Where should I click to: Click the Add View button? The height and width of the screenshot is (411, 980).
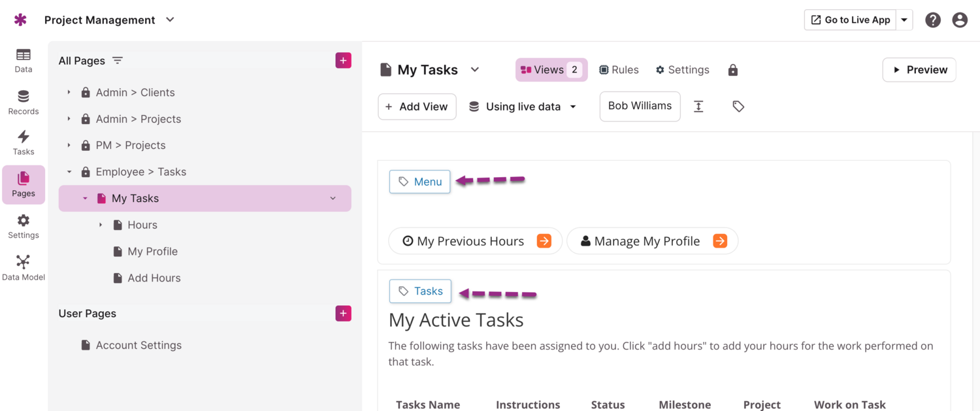tap(417, 107)
